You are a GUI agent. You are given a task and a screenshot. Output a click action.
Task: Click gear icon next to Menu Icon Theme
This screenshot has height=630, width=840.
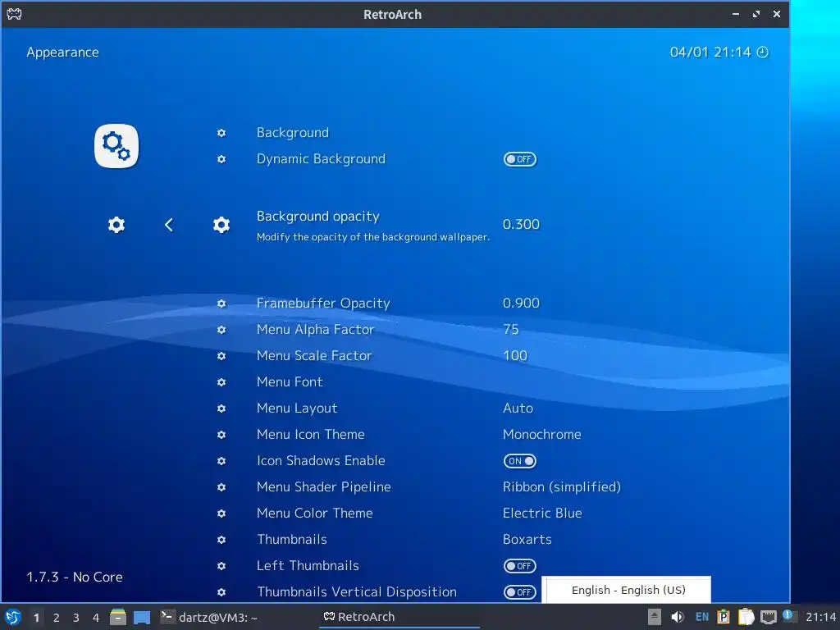tap(221, 435)
